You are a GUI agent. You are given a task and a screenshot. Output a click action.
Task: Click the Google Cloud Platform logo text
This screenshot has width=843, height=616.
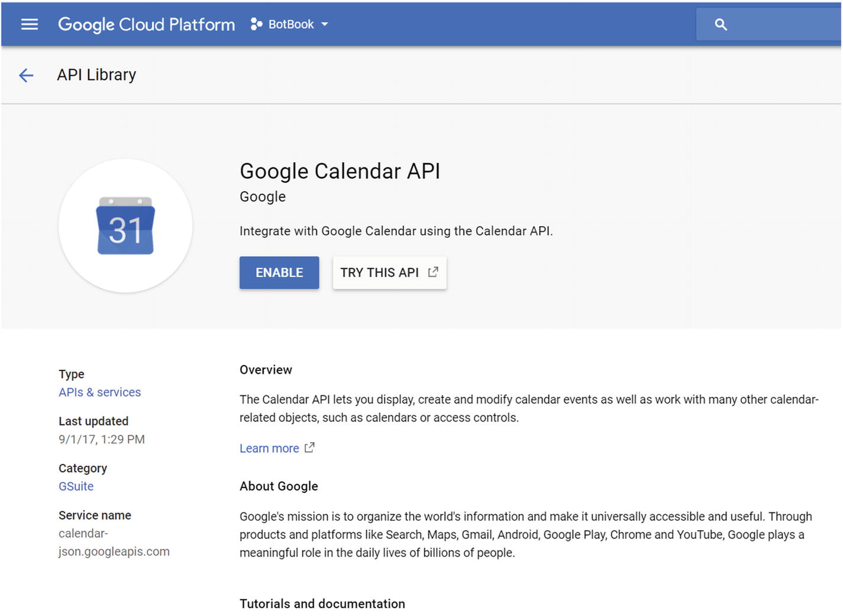tap(146, 24)
